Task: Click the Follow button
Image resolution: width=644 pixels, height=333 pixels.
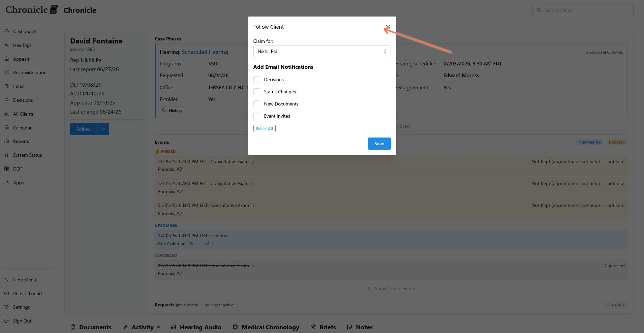Action: tap(83, 129)
